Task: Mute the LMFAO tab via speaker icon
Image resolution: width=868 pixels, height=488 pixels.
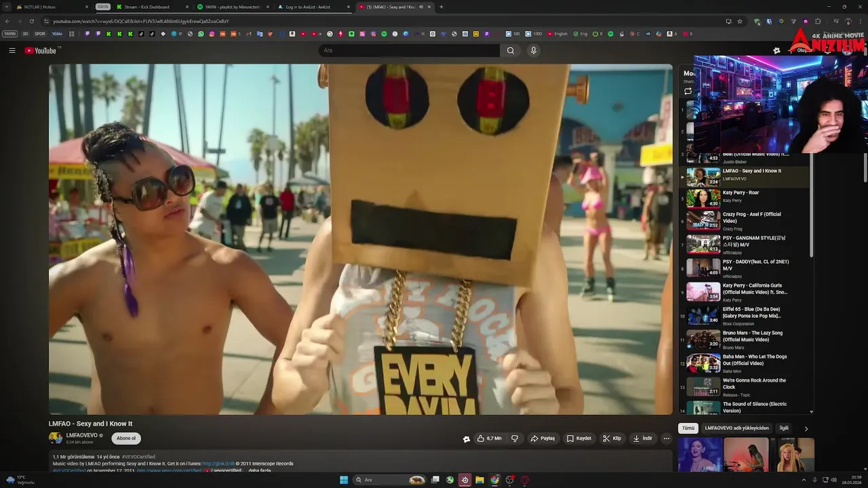Action: pos(420,7)
